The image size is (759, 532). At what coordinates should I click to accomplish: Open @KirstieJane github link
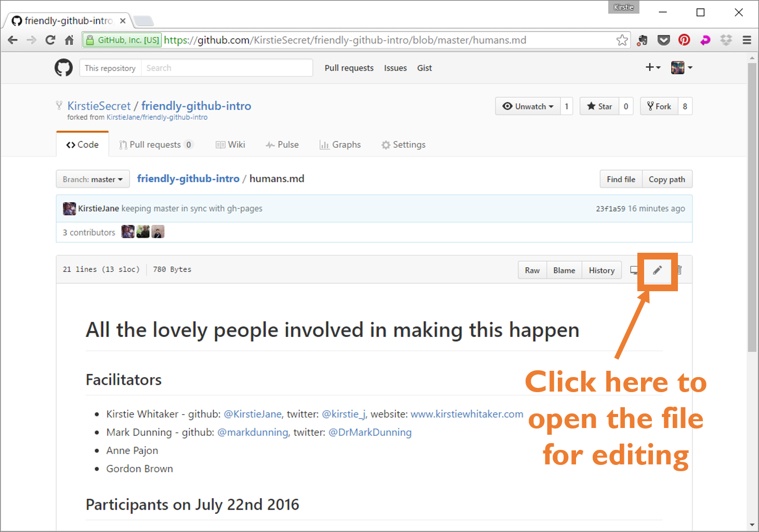coord(253,414)
